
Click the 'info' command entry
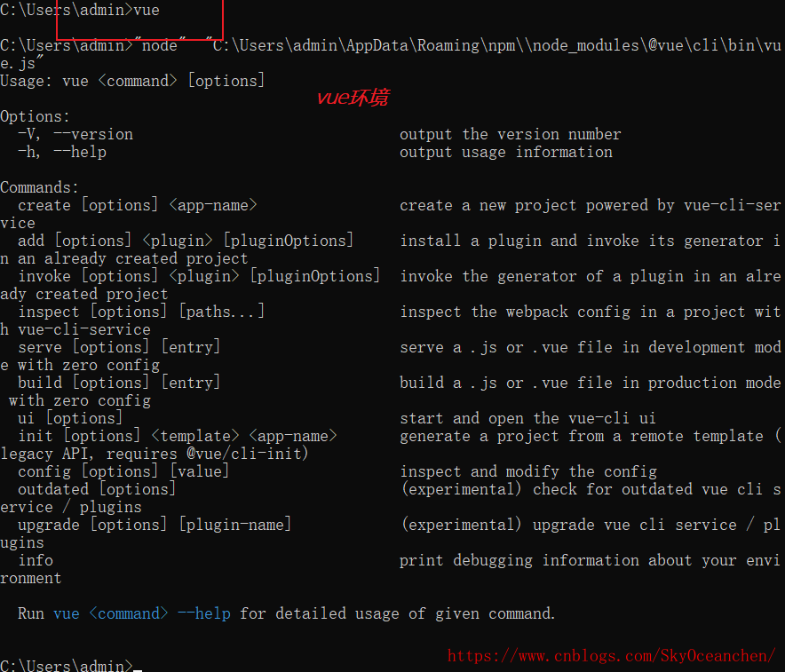pyautogui.click(x=36, y=560)
